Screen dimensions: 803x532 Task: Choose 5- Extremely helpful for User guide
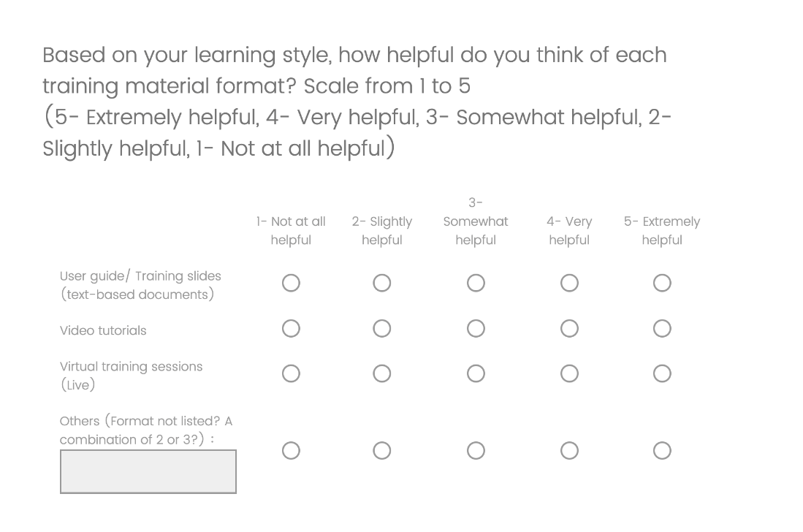pos(662,283)
